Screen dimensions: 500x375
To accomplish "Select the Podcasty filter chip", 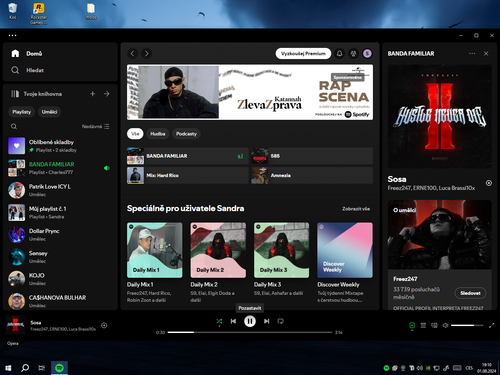I will click(186, 134).
